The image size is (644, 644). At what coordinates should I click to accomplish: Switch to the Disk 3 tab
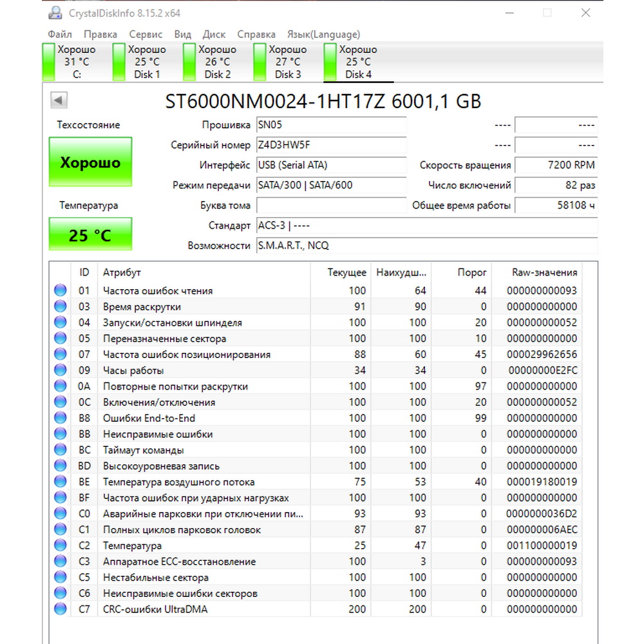pos(287,62)
